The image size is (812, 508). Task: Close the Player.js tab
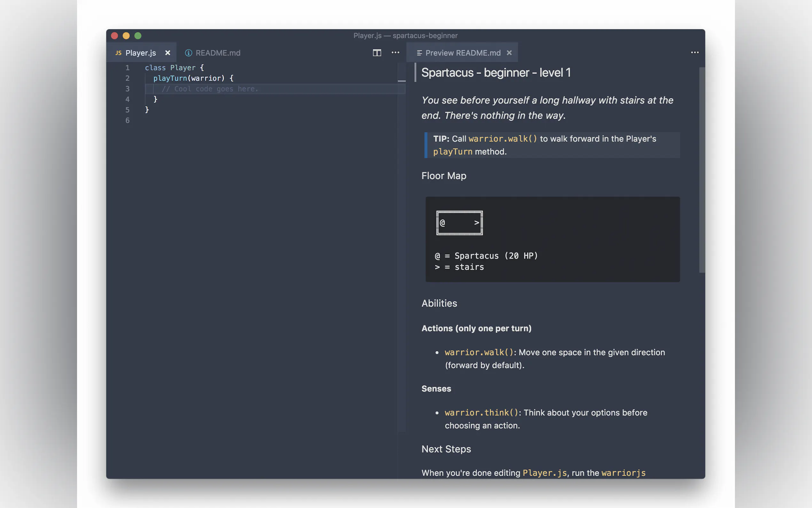pyautogui.click(x=168, y=53)
